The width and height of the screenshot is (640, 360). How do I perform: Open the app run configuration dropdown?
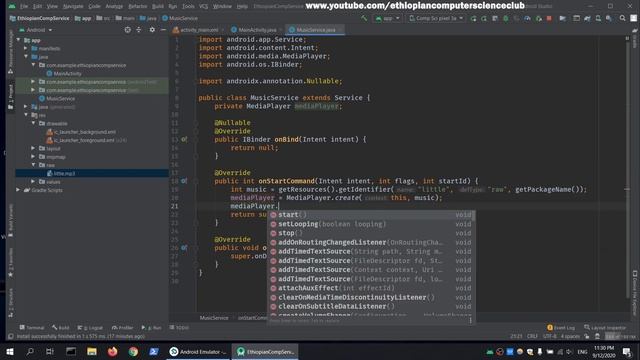click(x=387, y=18)
